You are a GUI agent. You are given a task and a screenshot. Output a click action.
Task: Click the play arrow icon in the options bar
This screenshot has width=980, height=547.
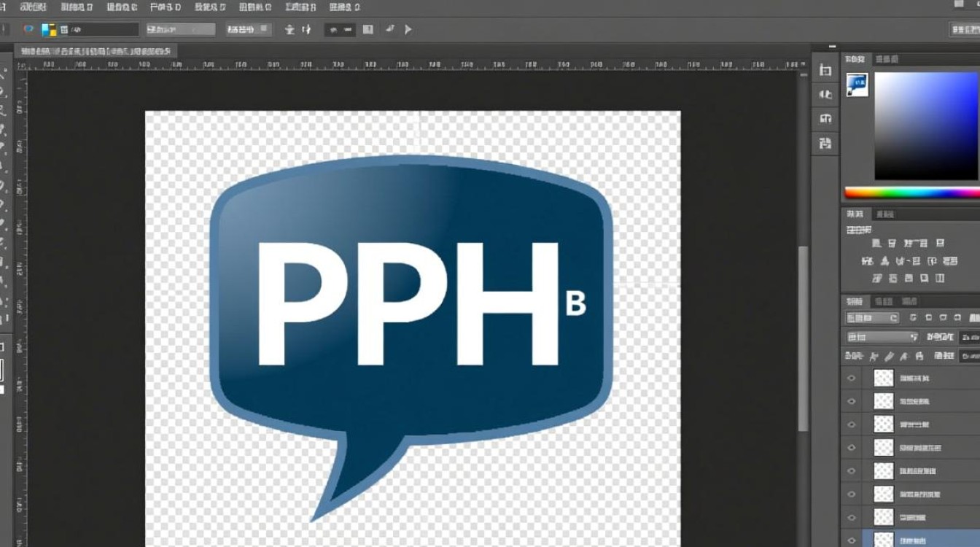[x=408, y=30]
